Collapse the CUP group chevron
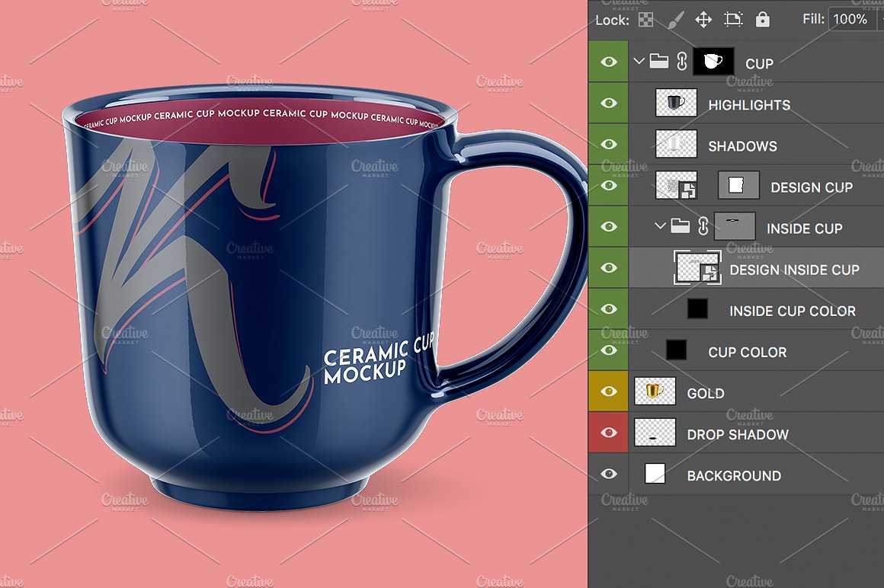884x588 pixels. click(x=639, y=61)
